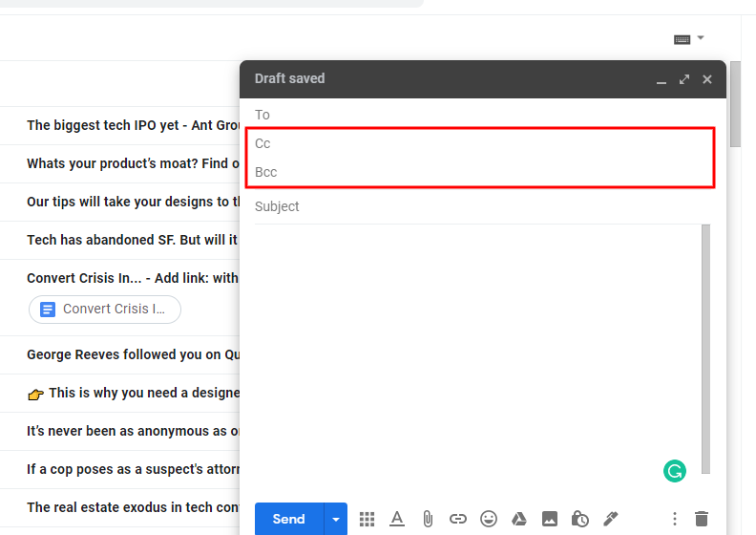Open 'The biggest tech IPO yet' email
The width and height of the screenshot is (756, 535).
(119, 125)
